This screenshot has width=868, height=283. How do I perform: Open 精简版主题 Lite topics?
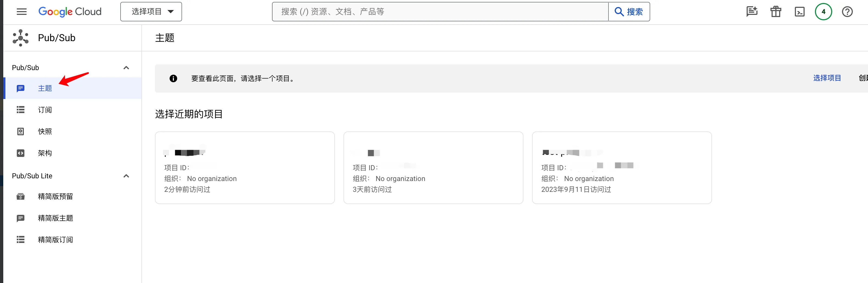tap(72, 218)
